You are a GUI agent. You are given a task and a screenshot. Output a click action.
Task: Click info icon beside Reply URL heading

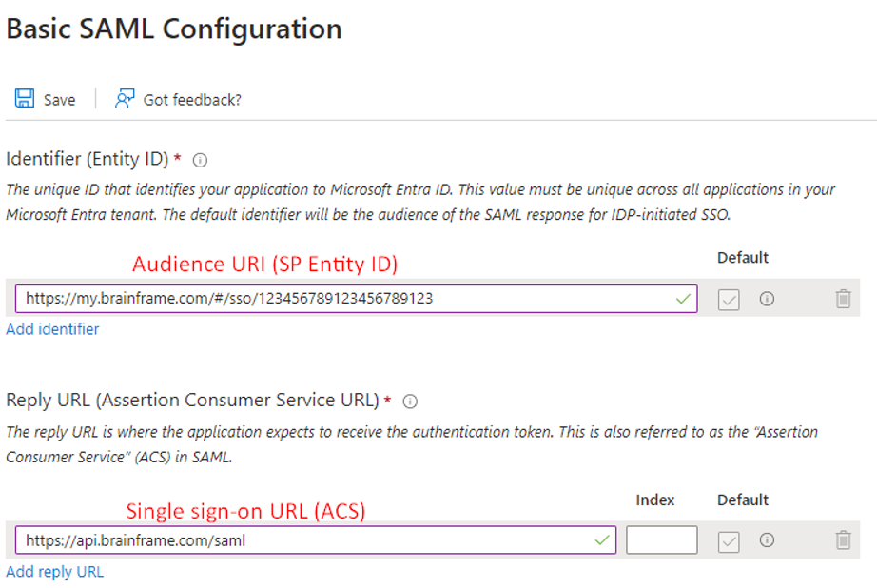410,402
